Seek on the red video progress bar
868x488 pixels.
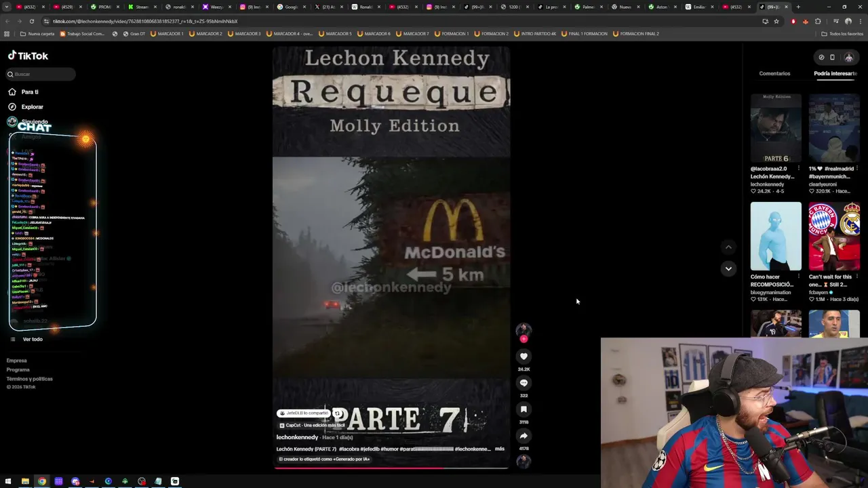(391, 468)
